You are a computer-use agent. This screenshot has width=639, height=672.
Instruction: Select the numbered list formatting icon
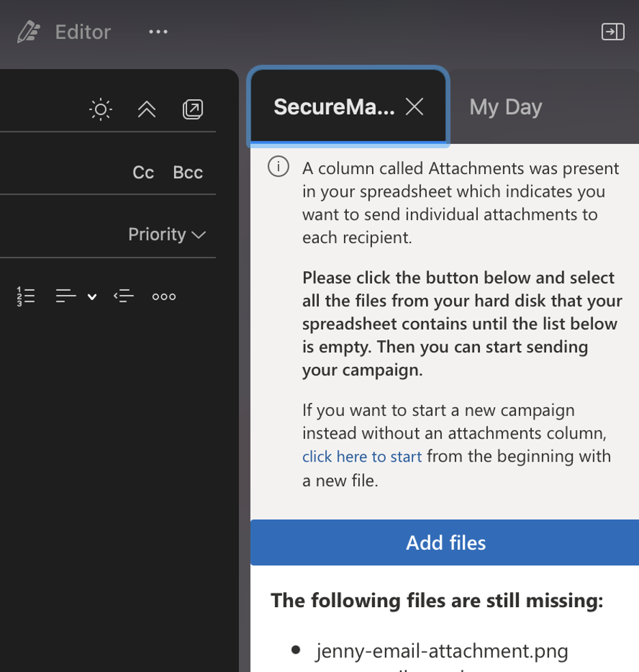pyautogui.click(x=26, y=296)
